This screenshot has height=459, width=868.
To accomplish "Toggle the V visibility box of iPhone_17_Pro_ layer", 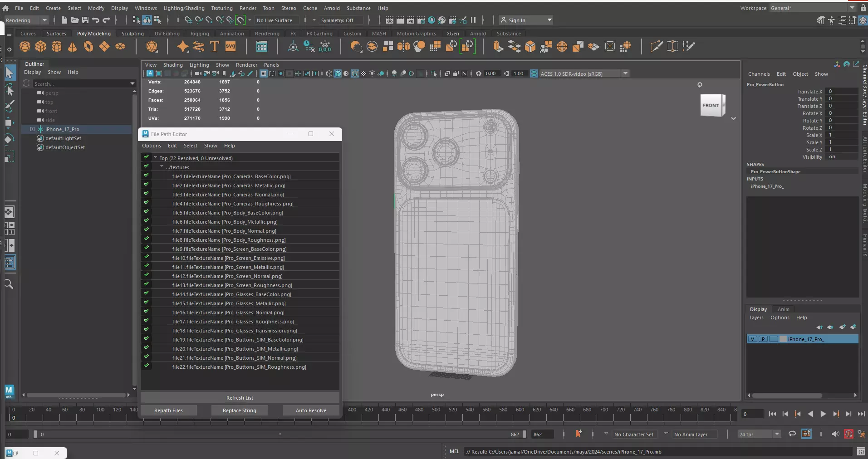I will 753,339.
